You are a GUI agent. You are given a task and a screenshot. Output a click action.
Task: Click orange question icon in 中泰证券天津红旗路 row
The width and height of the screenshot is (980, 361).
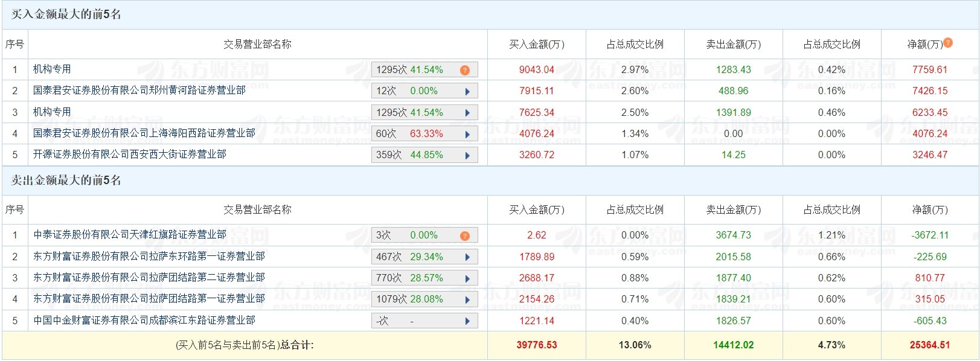464,235
